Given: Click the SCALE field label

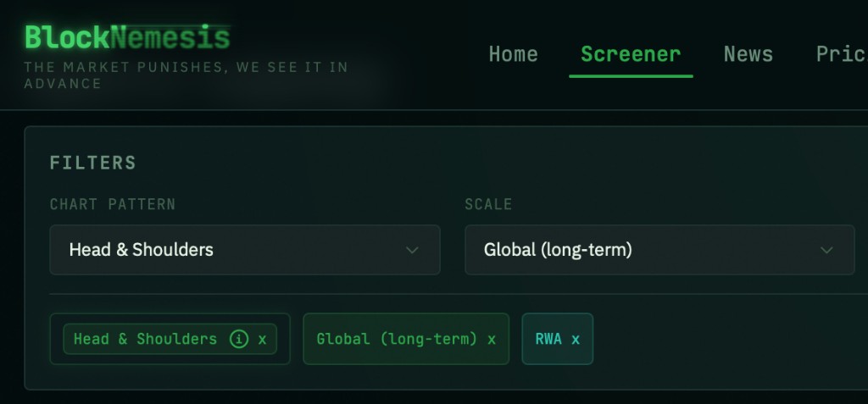Looking at the screenshot, I should pos(488,204).
